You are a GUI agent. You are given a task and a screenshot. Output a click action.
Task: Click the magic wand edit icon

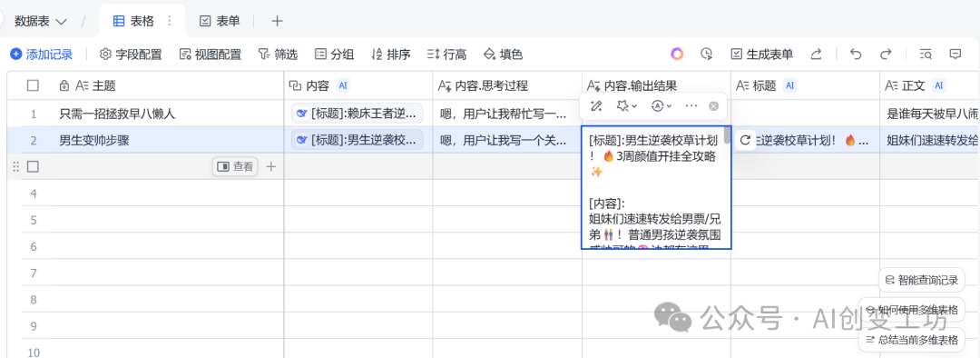tap(596, 105)
